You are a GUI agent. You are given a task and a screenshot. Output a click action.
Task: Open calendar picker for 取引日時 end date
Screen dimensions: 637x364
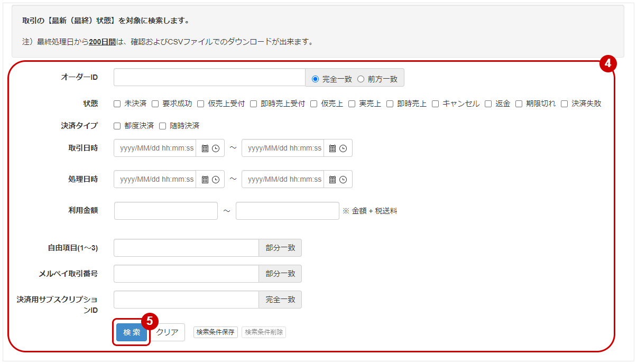pos(333,148)
